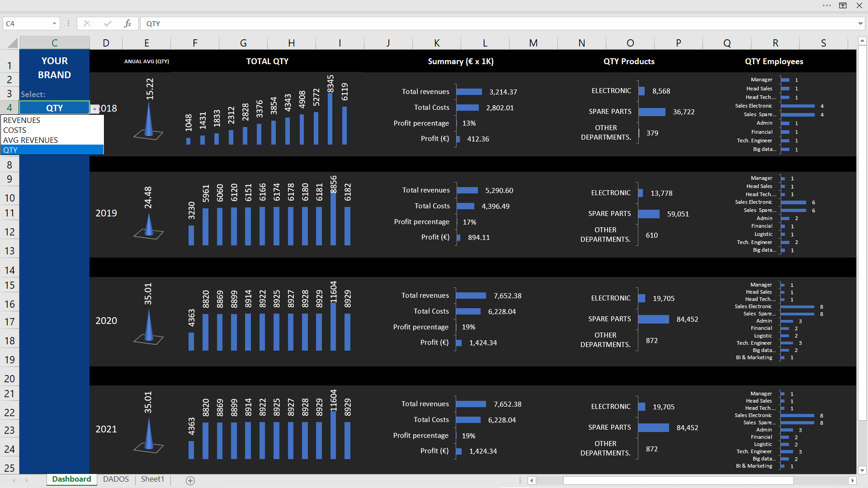This screenshot has height=488, width=868.
Task: Click the vertical scrollbar down arrow
Action: [x=862, y=470]
